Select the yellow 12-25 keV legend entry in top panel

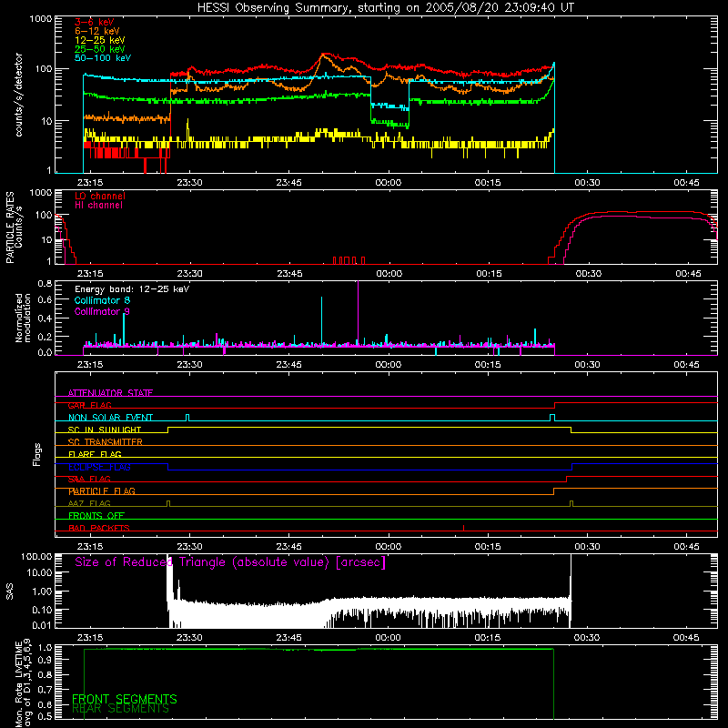click(100, 40)
